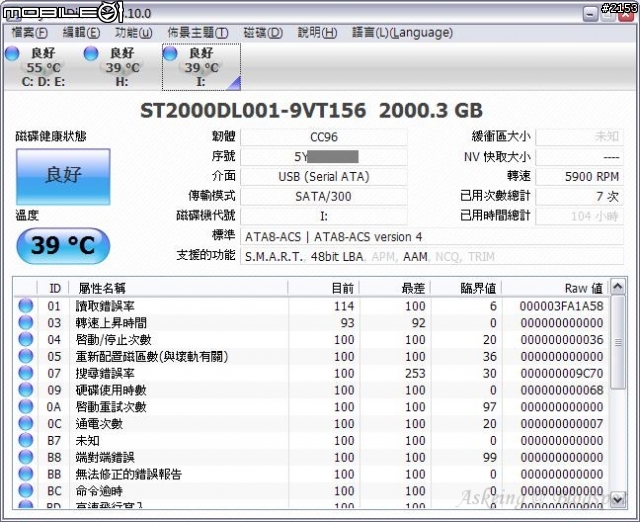Click the buffer size field showing 未知

pyautogui.click(x=580, y=137)
